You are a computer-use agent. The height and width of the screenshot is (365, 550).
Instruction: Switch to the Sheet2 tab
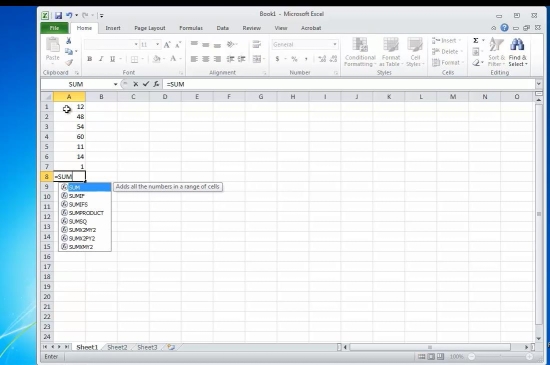tap(117, 347)
